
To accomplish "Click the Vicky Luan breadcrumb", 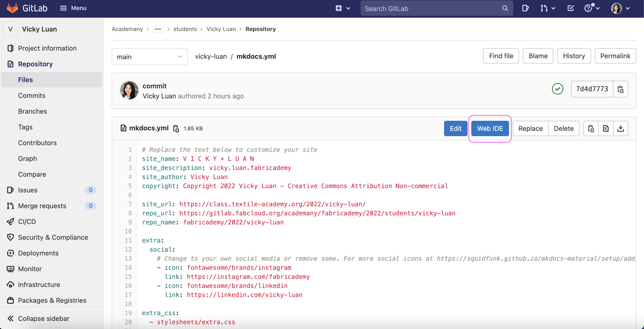I will tap(221, 29).
